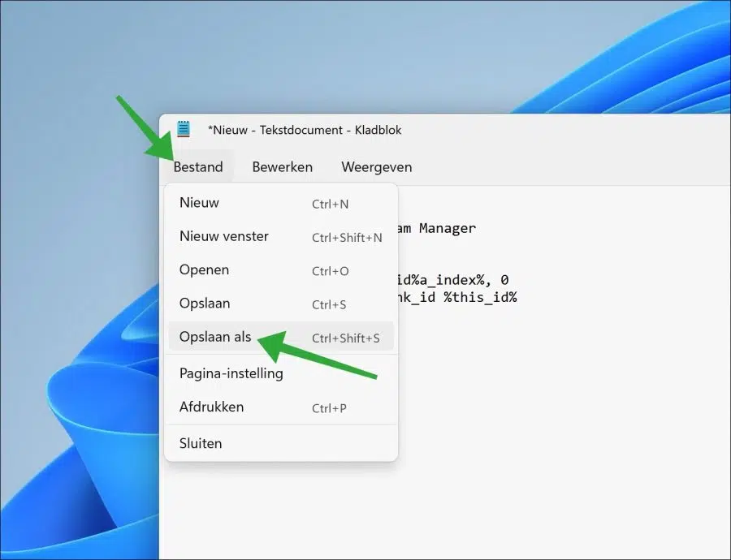Open the Weergeven menu

pyautogui.click(x=377, y=167)
